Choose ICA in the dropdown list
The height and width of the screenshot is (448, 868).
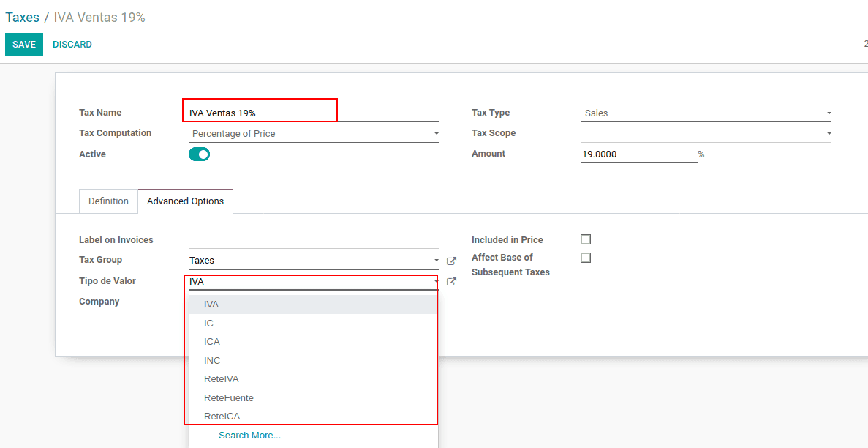[x=313, y=342]
